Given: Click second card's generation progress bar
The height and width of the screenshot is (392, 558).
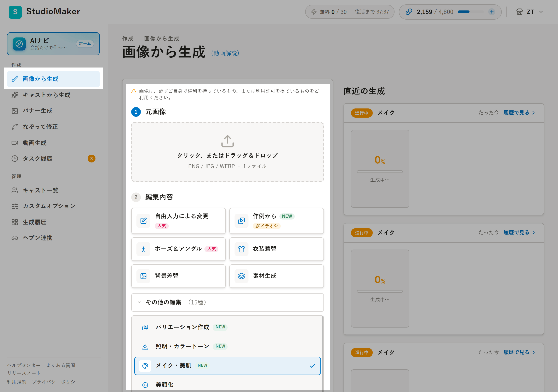Looking at the screenshot, I should [x=380, y=291].
